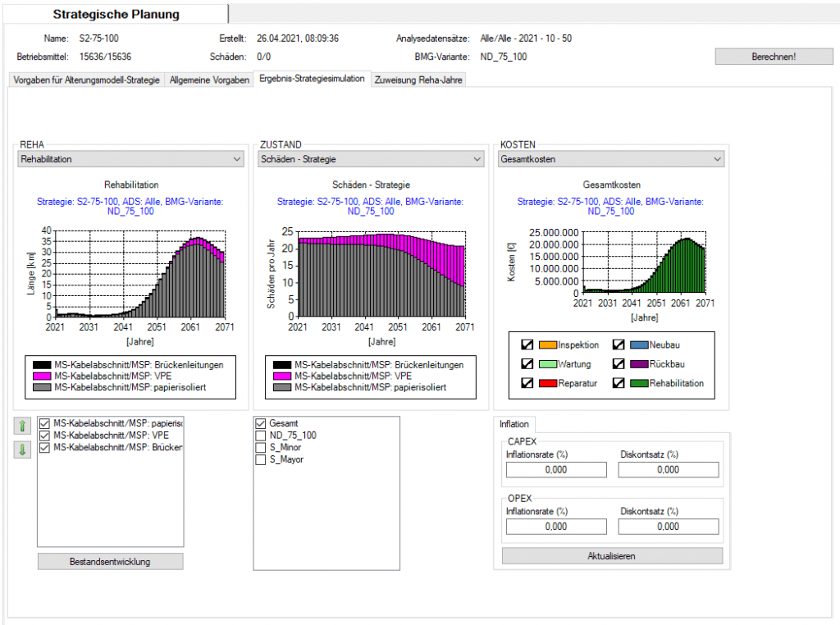Click the orange Inspektion legend swatch
The width and height of the screenshot is (840, 625).
(x=547, y=345)
